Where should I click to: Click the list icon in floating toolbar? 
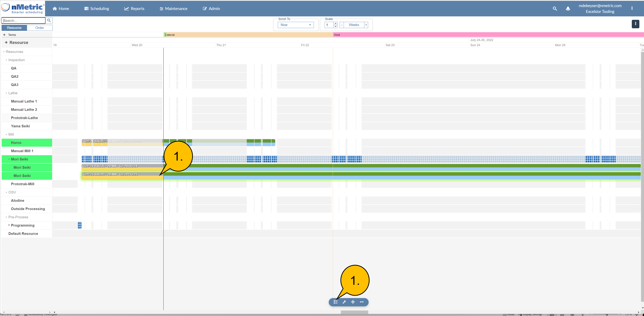(335, 302)
